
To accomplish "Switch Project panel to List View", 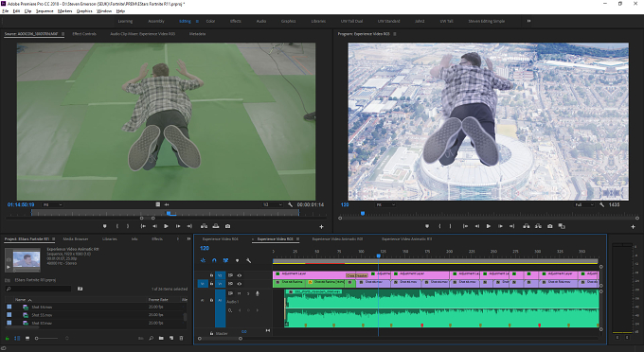I will 17,338.
